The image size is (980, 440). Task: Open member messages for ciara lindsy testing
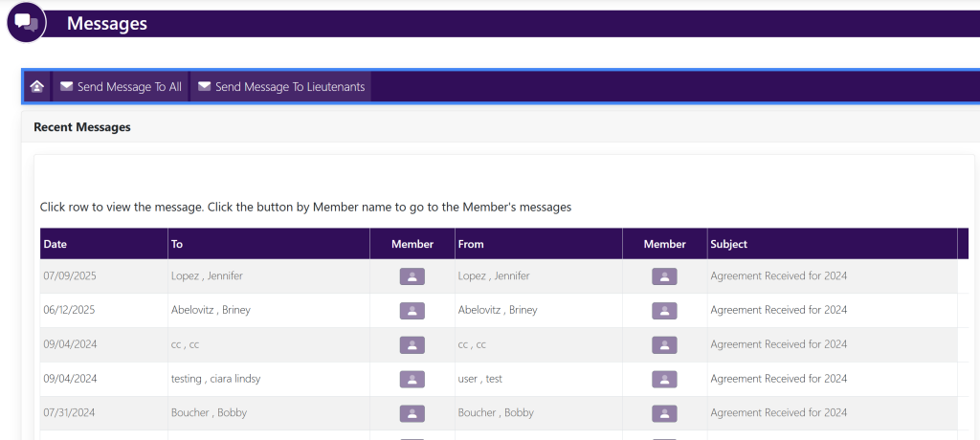coord(412,380)
